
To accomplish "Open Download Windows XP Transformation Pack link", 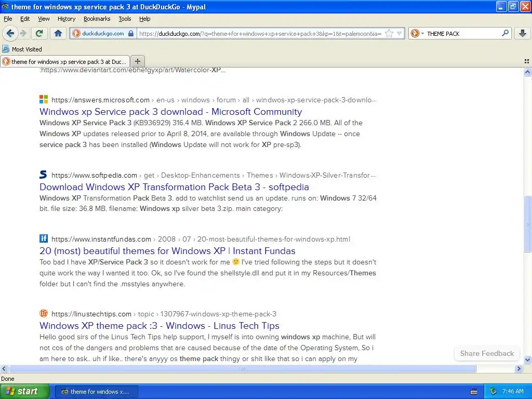I will tap(174, 187).
